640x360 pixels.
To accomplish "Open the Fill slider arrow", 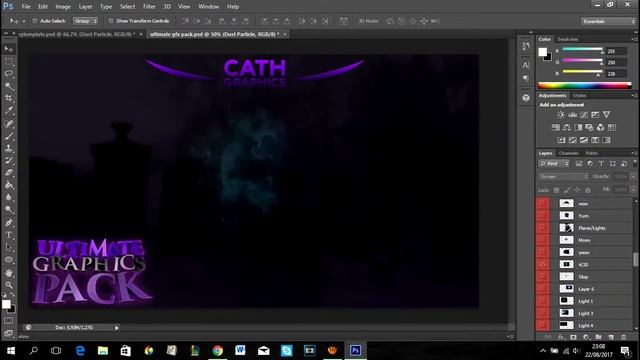I will coord(633,190).
